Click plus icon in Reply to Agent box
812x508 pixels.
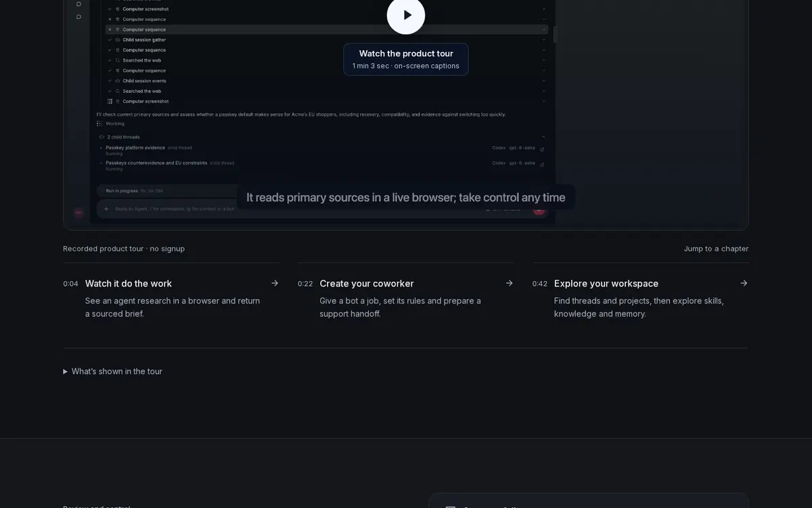(106, 209)
